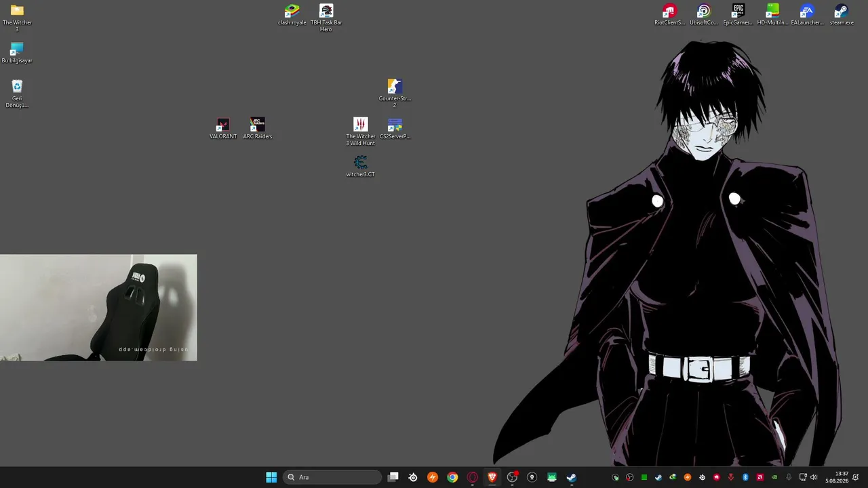Viewport: 868px width, 488px height.
Task: Launch Google Chrome from the taskbar
Action: point(452,477)
